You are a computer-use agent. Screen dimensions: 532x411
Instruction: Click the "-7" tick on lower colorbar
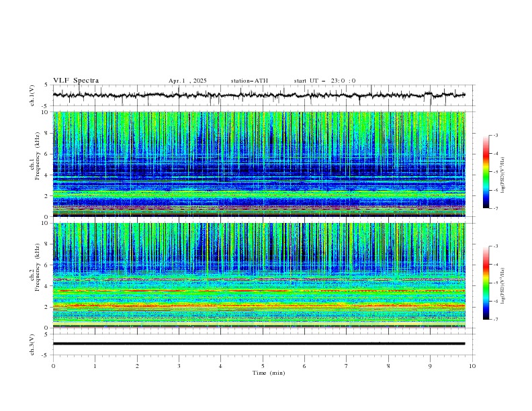[x=496, y=320]
